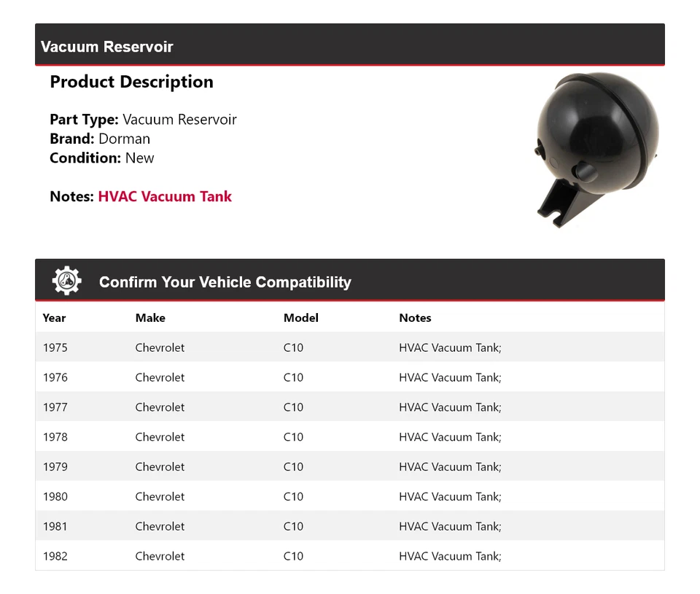Screen dimensions: 700x594
Task: Click the Notes column header
Action: point(415,317)
